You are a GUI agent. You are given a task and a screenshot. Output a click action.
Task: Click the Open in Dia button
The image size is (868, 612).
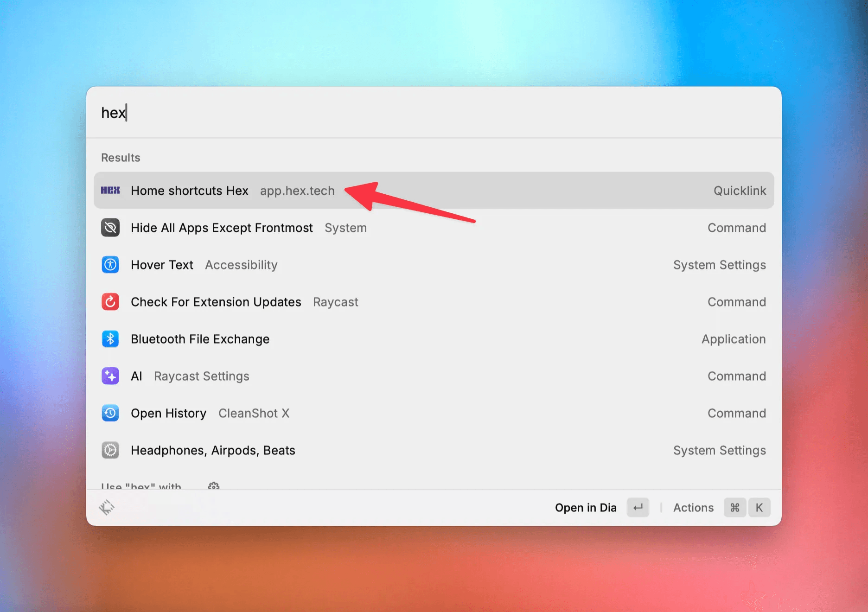[x=601, y=508]
